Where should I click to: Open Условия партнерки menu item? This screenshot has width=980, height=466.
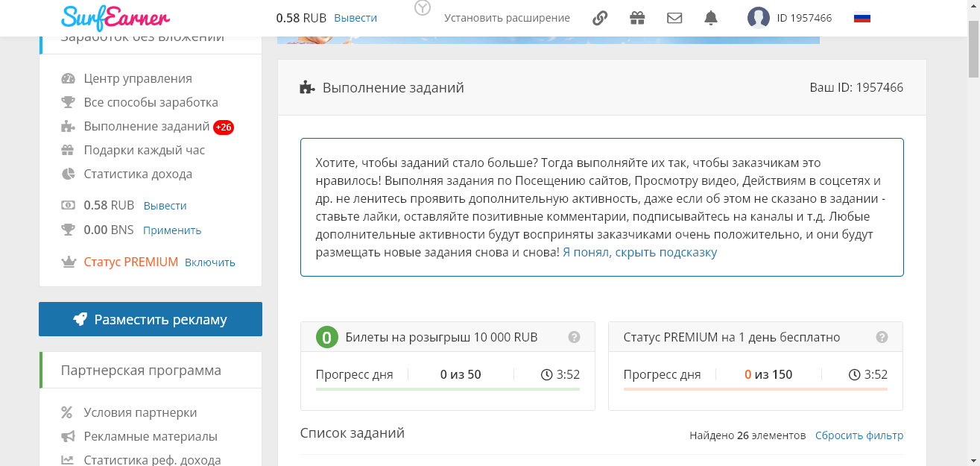pos(140,412)
